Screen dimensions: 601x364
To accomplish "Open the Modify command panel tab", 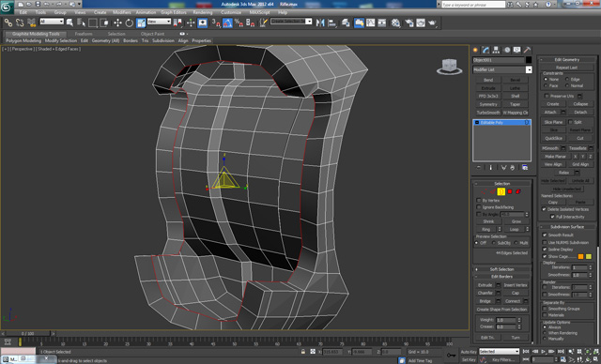I will click(x=486, y=50).
